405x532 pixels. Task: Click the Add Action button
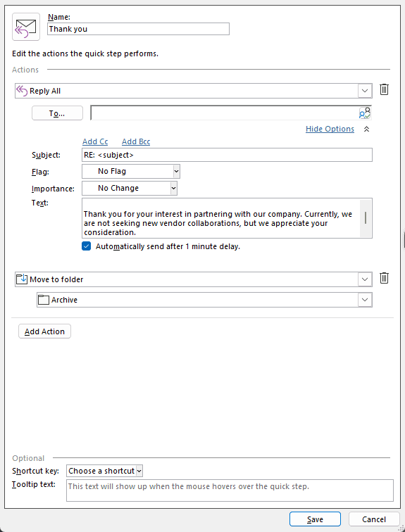click(44, 331)
